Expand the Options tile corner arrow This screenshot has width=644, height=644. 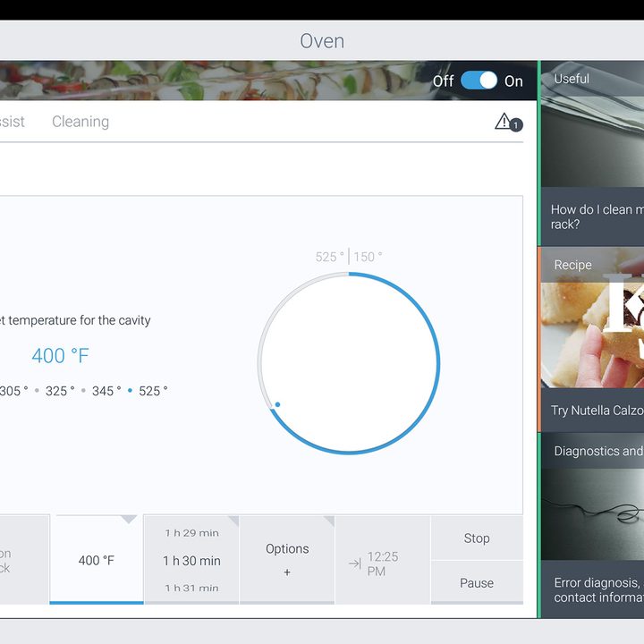(329, 521)
